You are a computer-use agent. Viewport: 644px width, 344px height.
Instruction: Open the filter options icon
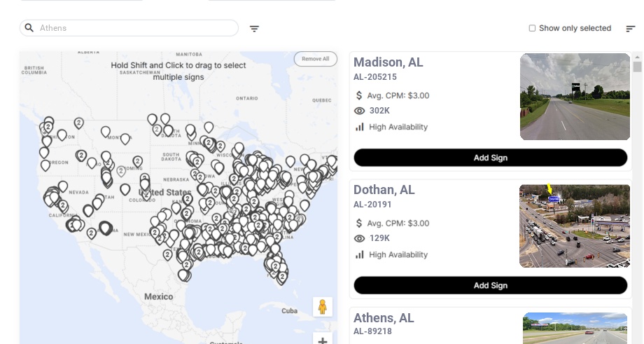pos(255,29)
